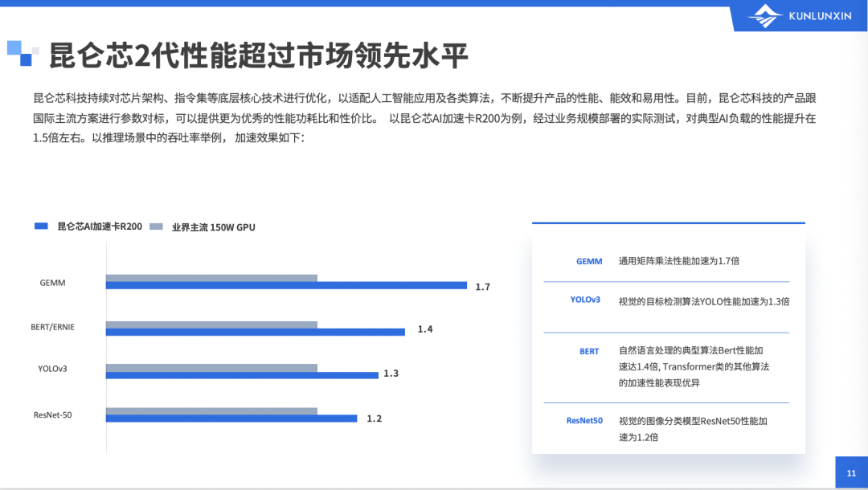Click the gray legend swatch for 业界主流 150W GPU
Screen dimensions: 868x490
pyautogui.click(x=156, y=227)
